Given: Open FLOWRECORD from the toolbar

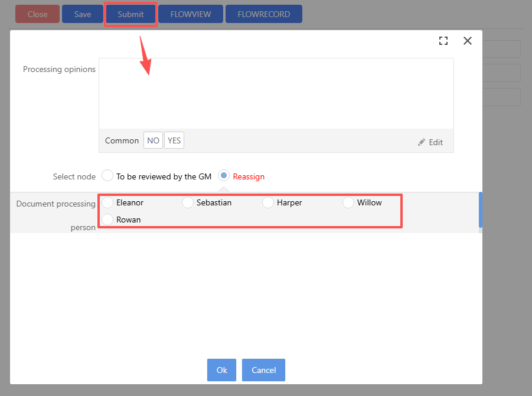Looking at the screenshot, I should (263, 14).
